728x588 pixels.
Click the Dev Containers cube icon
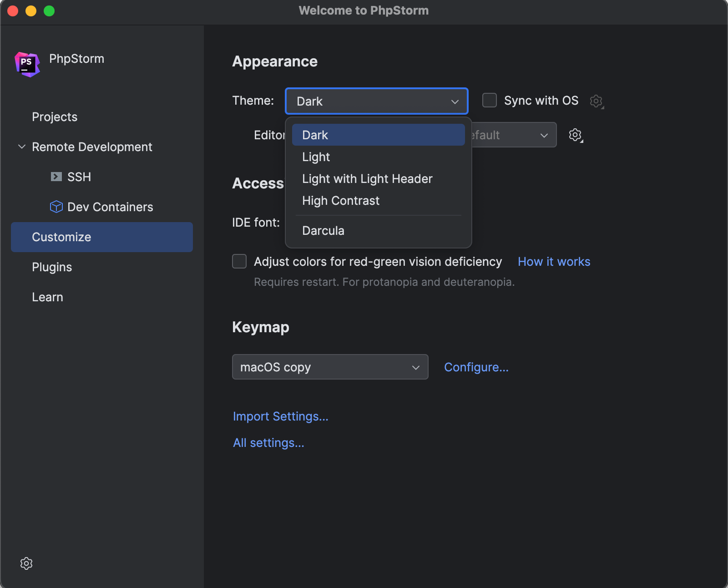(56, 207)
